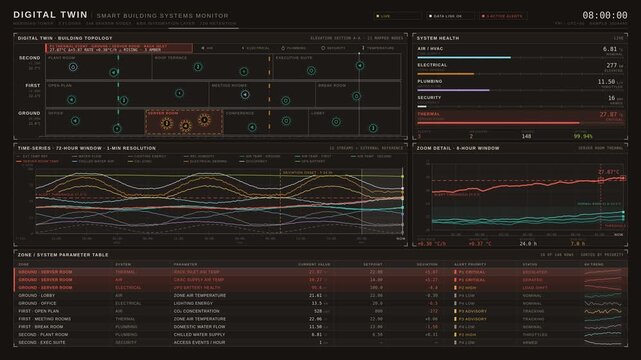Click Access Events / Hour parameter cell

(x=199, y=342)
